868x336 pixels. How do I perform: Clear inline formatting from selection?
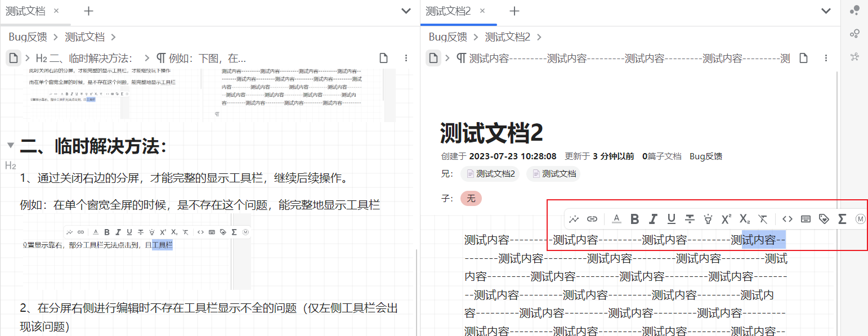tap(763, 219)
